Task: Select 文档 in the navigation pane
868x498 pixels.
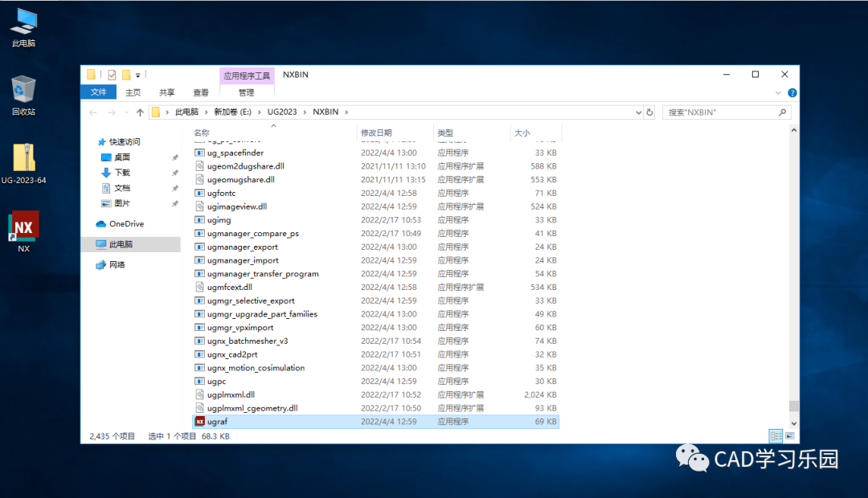Action: tap(122, 188)
